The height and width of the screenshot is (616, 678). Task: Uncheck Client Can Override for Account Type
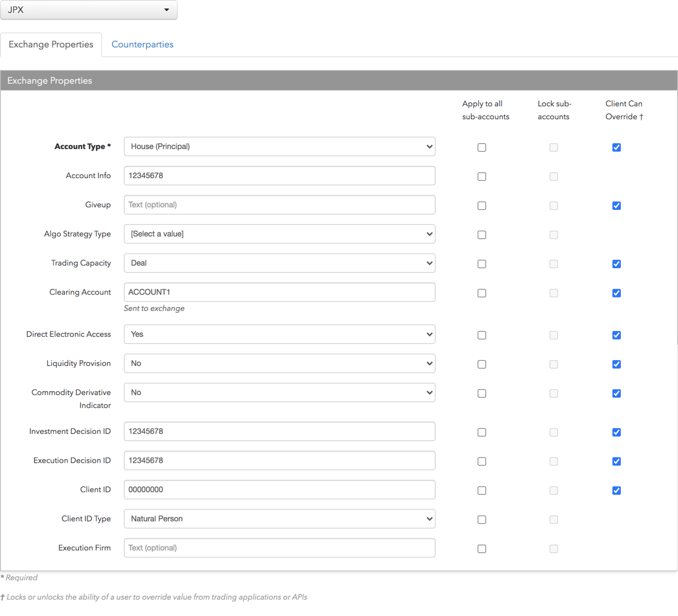[x=616, y=147]
